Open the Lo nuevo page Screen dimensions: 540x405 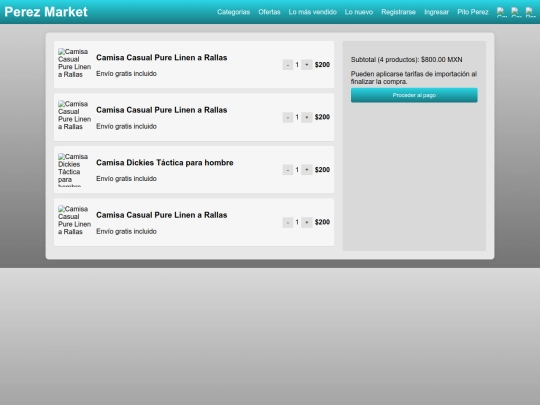click(x=359, y=12)
